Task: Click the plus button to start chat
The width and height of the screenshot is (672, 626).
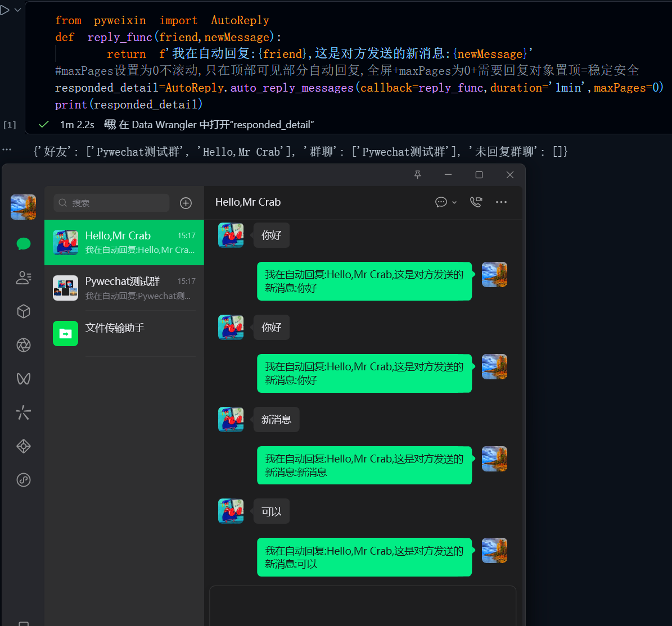Action: (186, 203)
